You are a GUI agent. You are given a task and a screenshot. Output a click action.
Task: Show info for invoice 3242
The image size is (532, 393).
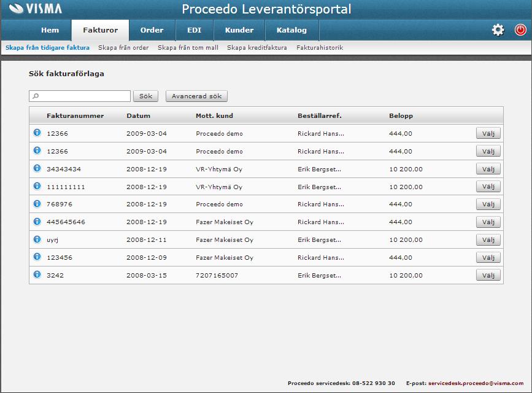coord(37,274)
